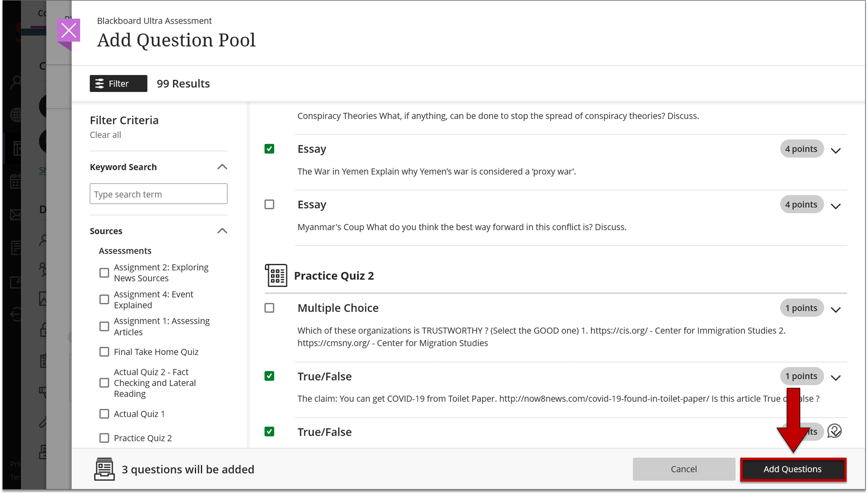Open the messages envelope icon in the sidebar
Image resolution: width=868 pixels, height=494 pixels.
pos(15,214)
